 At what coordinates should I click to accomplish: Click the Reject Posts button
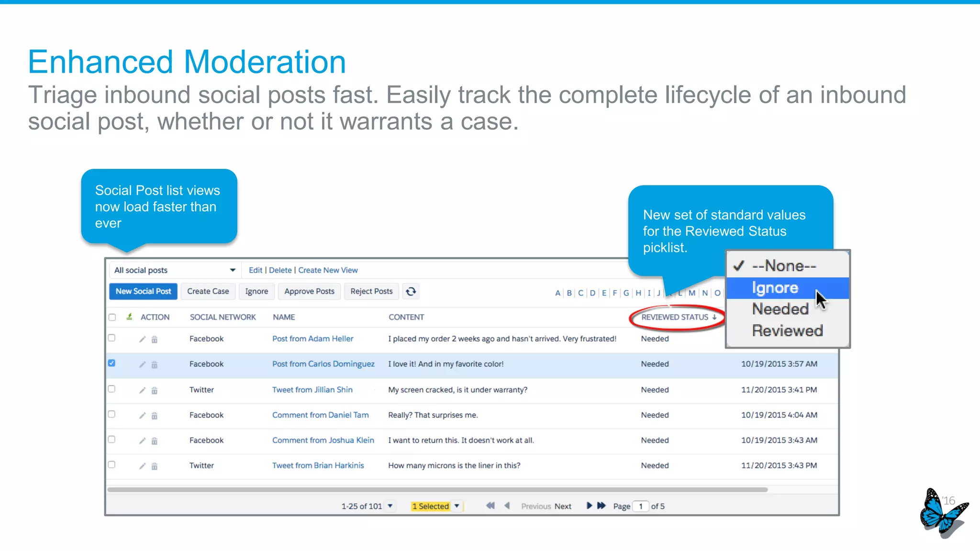pos(371,291)
